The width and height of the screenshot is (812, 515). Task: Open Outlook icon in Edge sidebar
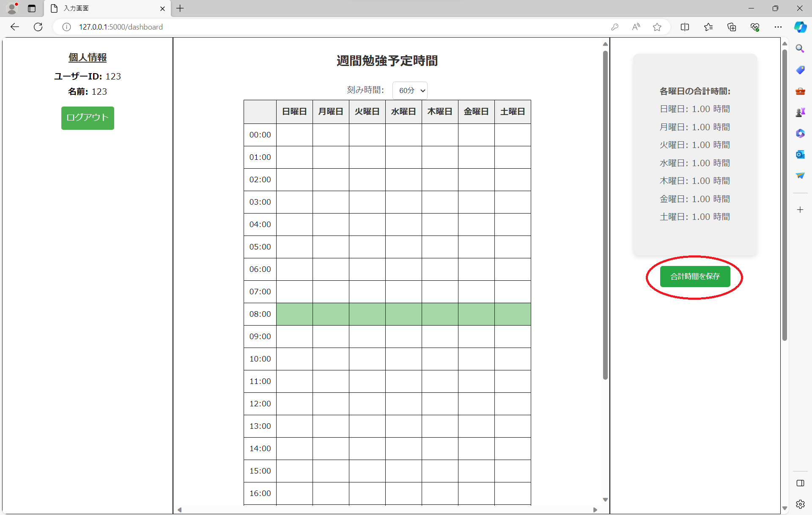[x=800, y=154]
